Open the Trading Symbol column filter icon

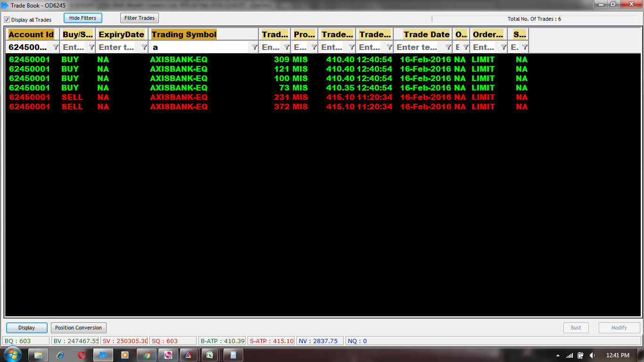pos(255,47)
